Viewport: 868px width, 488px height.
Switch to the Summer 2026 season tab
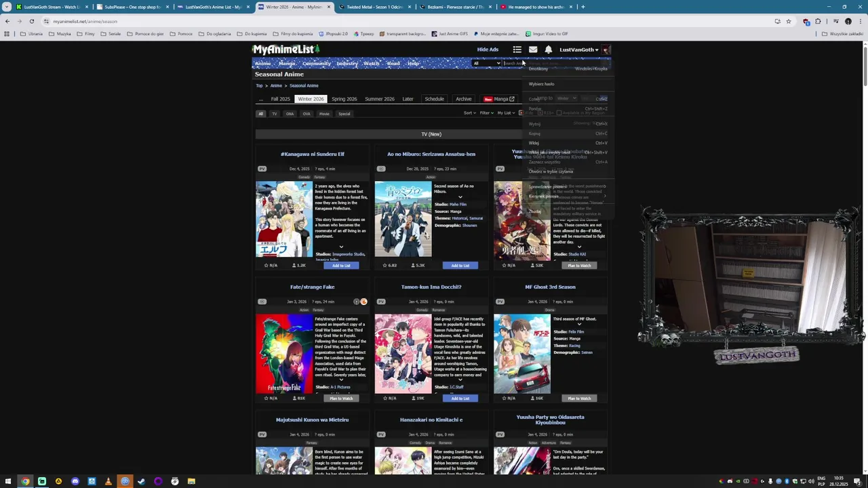[380, 99]
